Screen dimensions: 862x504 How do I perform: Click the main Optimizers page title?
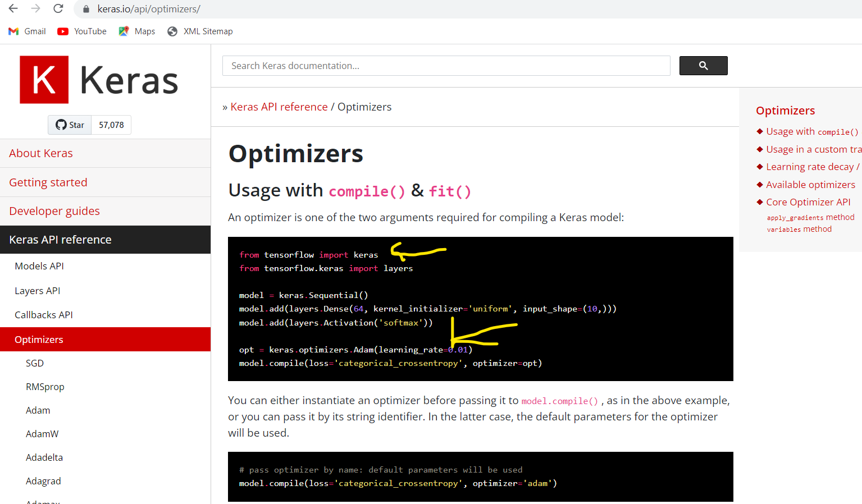pos(296,153)
